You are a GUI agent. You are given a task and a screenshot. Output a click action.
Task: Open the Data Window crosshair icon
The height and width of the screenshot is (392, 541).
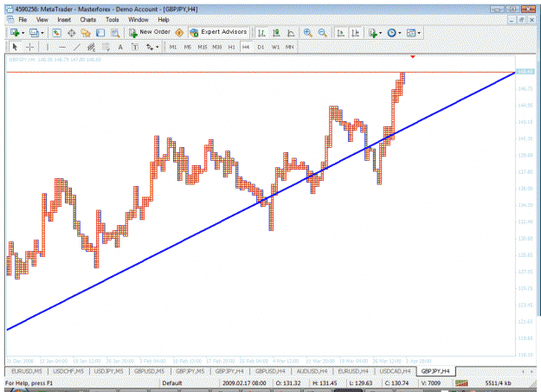tap(72, 33)
